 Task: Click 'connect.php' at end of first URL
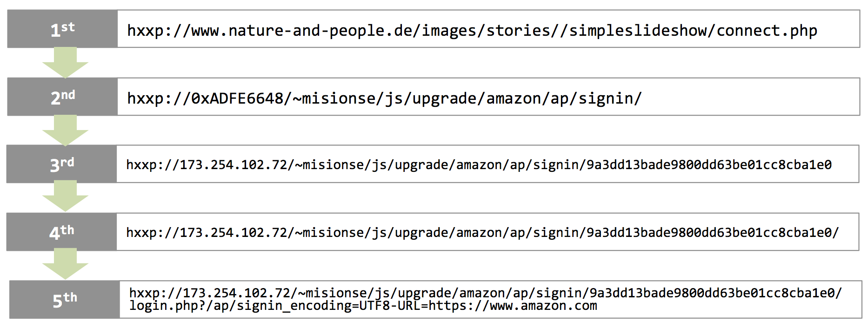767,31
